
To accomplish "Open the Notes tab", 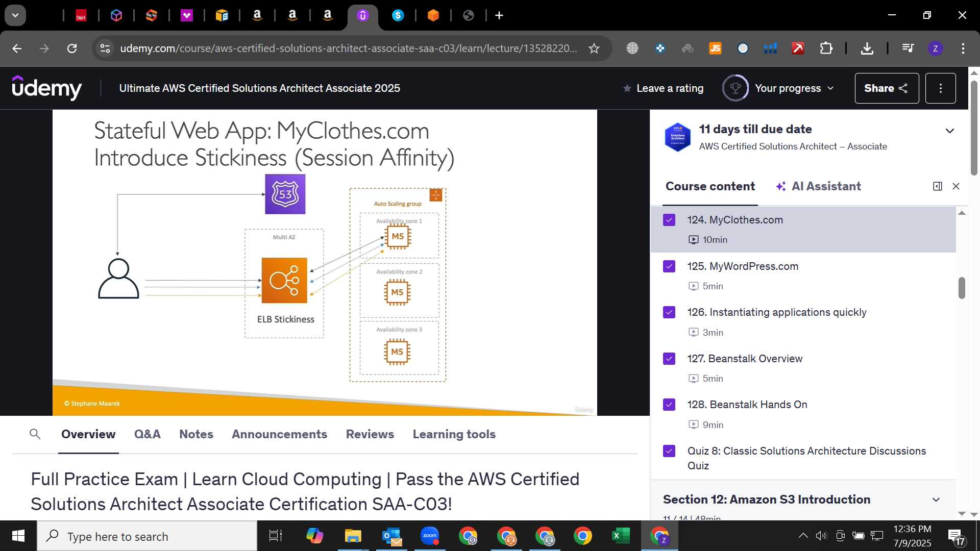I will point(196,434).
